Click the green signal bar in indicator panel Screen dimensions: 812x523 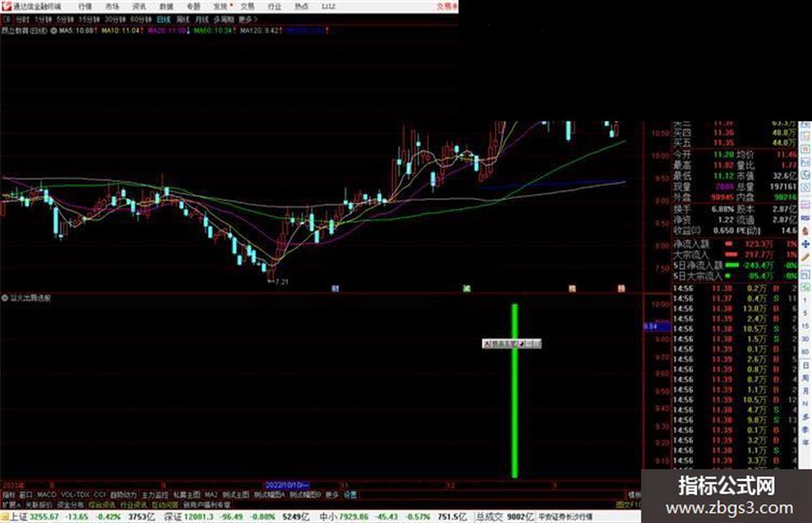point(515,391)
